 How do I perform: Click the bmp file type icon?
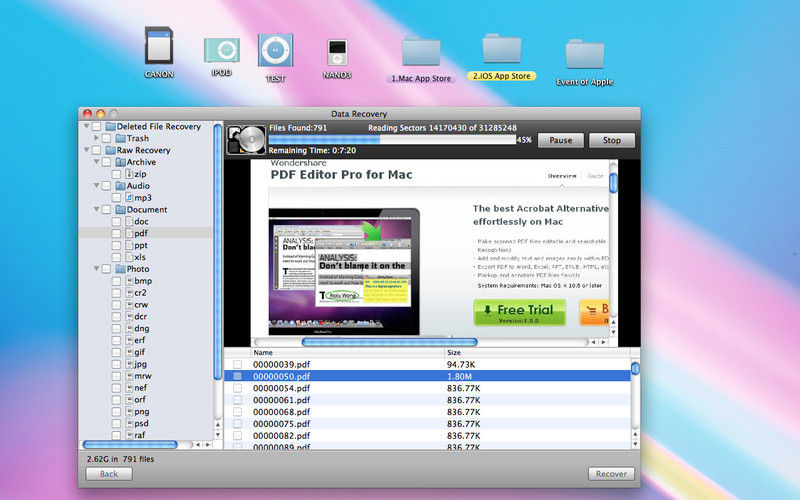(129, 281)
